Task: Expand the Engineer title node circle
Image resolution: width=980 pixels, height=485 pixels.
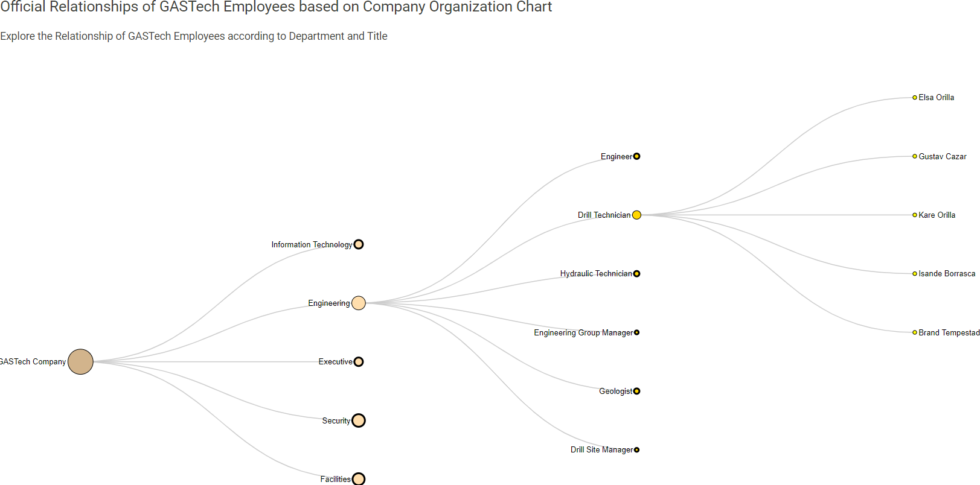Action: pyautogui.click(x=636, y=156)
